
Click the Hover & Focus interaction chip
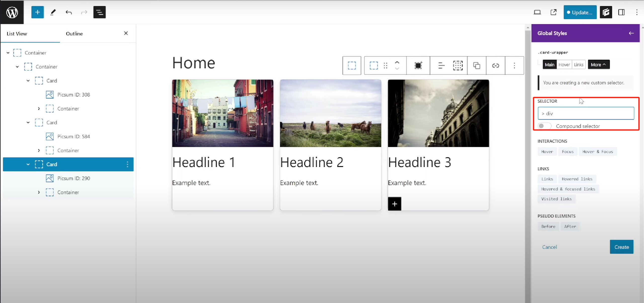tap(597, 151)
